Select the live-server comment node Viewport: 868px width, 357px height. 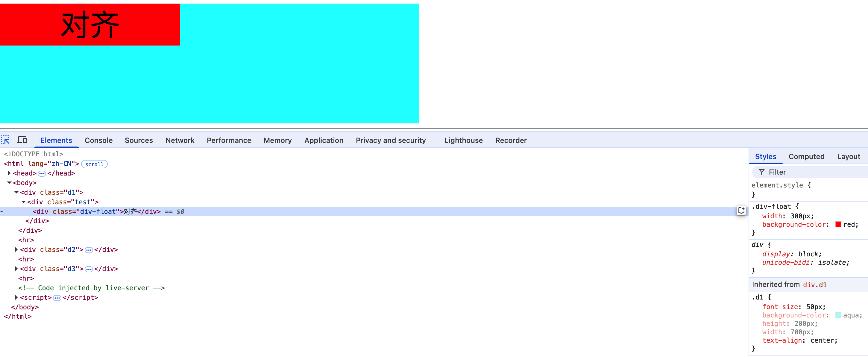91,288
